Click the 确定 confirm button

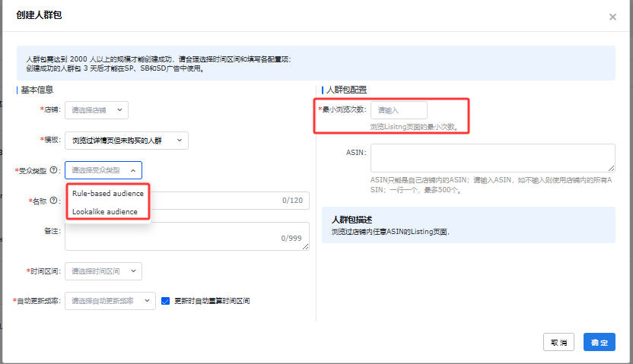click(x=599, y=343)
